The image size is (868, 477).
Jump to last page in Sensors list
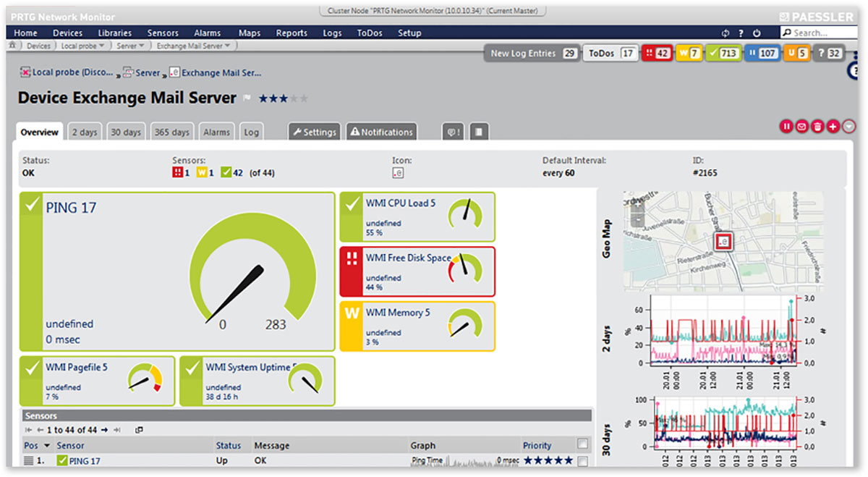click(x=117, y=430)
